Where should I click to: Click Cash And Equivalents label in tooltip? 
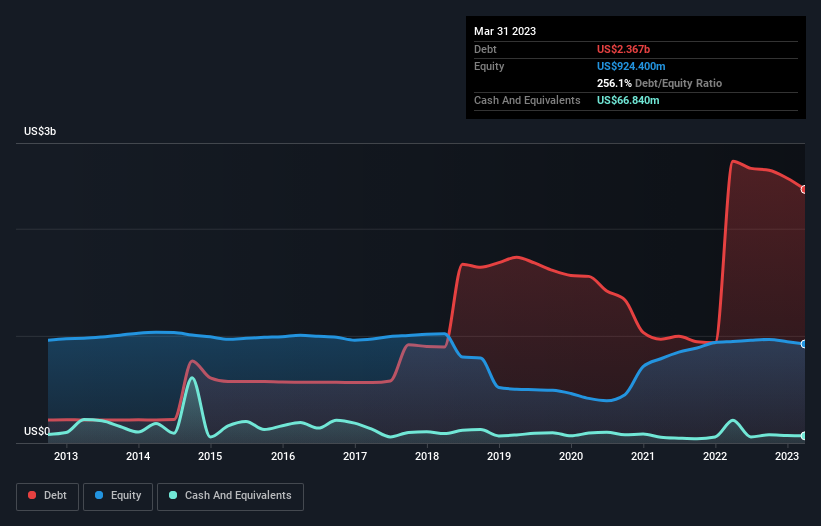(527, 100)
